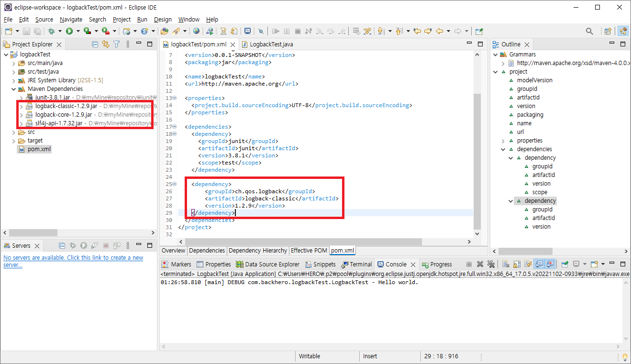Open the Debug button dropdown arrow
This screenshot has width=631, height=364.
point(60,31)
